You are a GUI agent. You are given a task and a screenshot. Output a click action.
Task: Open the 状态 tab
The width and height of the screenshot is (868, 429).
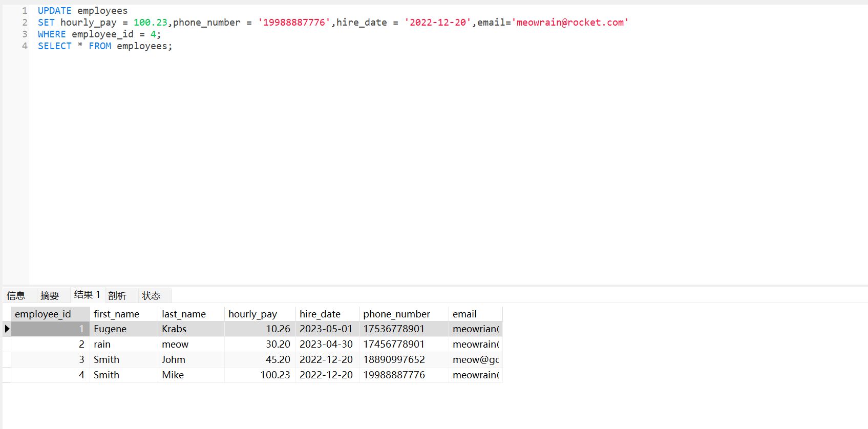(151, 295)
